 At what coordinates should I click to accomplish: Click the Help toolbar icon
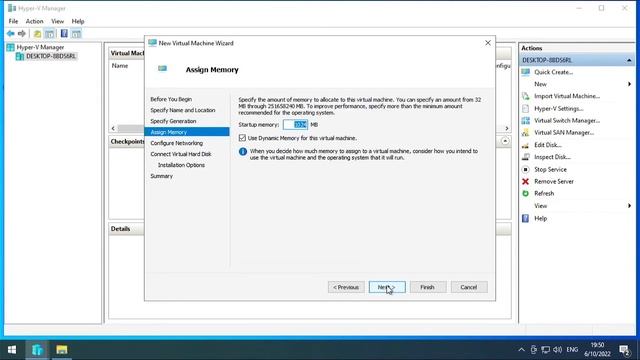pos(64,33)
